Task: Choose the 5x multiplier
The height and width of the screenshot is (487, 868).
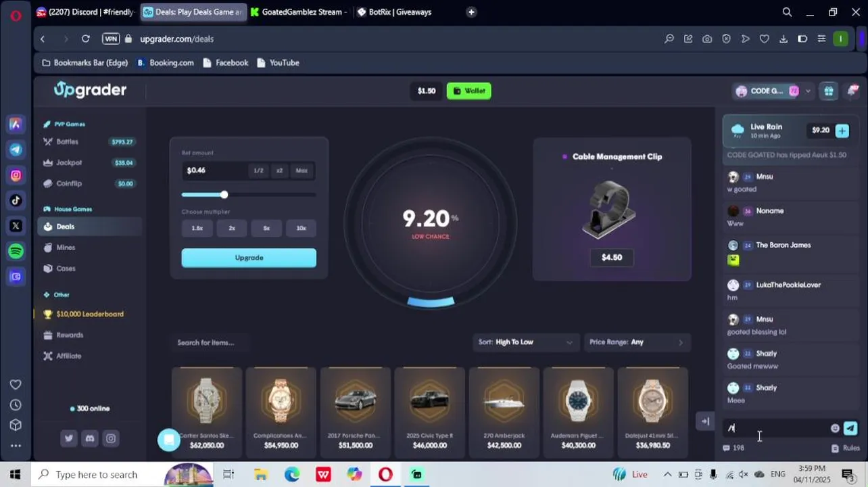Action: (266, 228)
